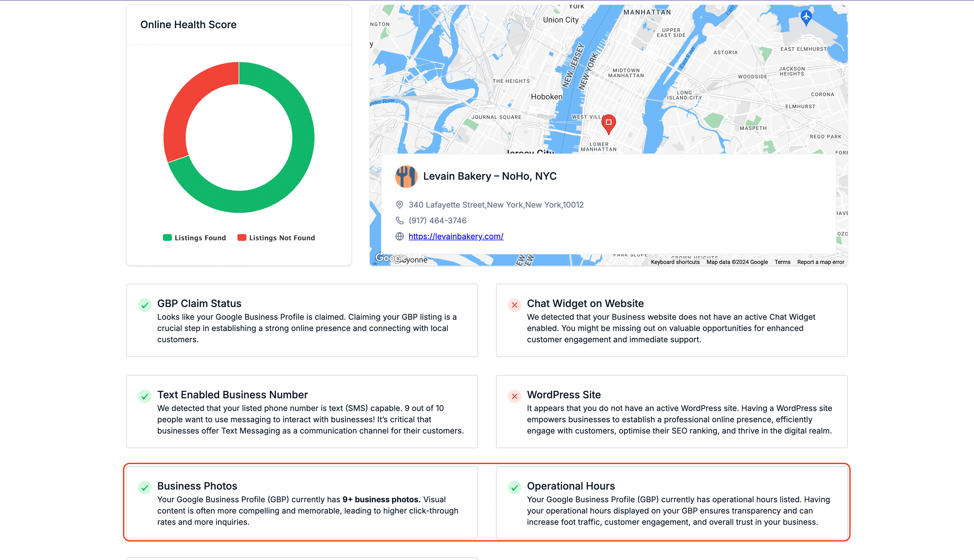Click the Business Photos green checkmark
Viewport: 974px width, 560px height.
(x=145, y=488)
